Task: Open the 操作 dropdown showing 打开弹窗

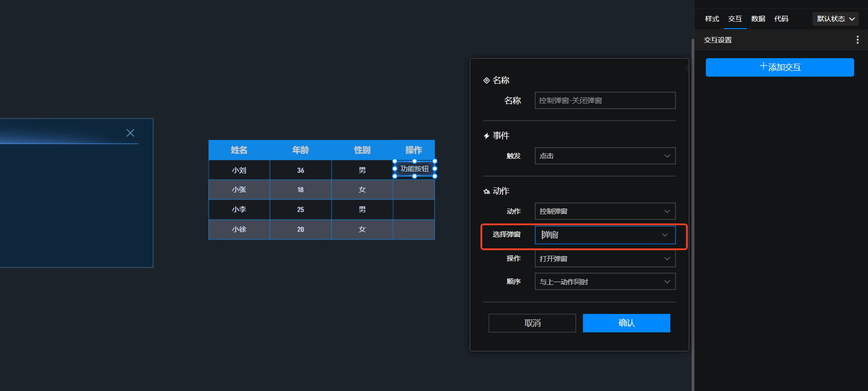Action: [x=605, y=259]
